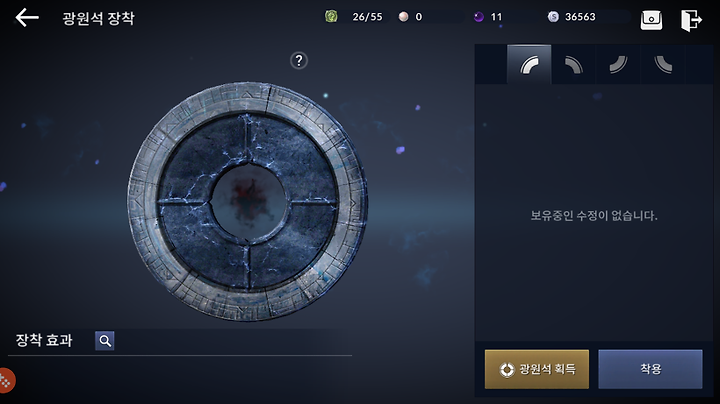Switch to the bottom-right arc crystal tab
The image size is (720, 404).
[618, 64]
